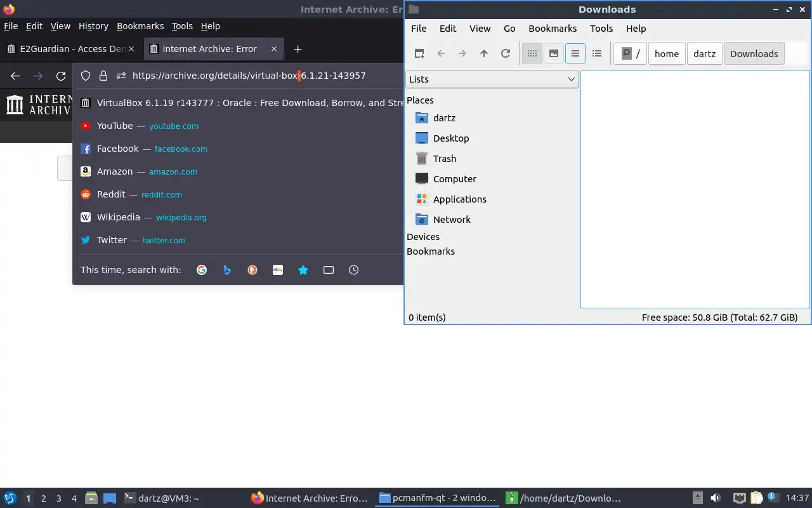Click the padlock site security icon
The height and width of the screenshot is (508, 812).
[103, 76]
